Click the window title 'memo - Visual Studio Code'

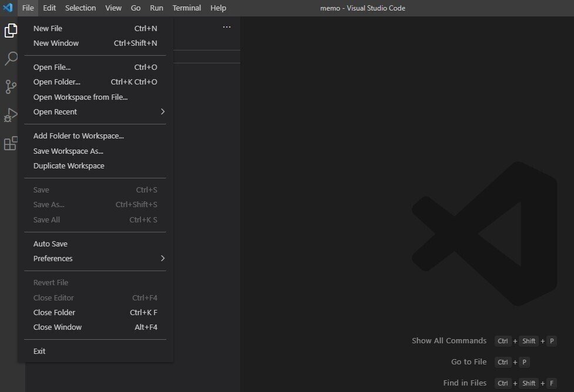(362, 8)
